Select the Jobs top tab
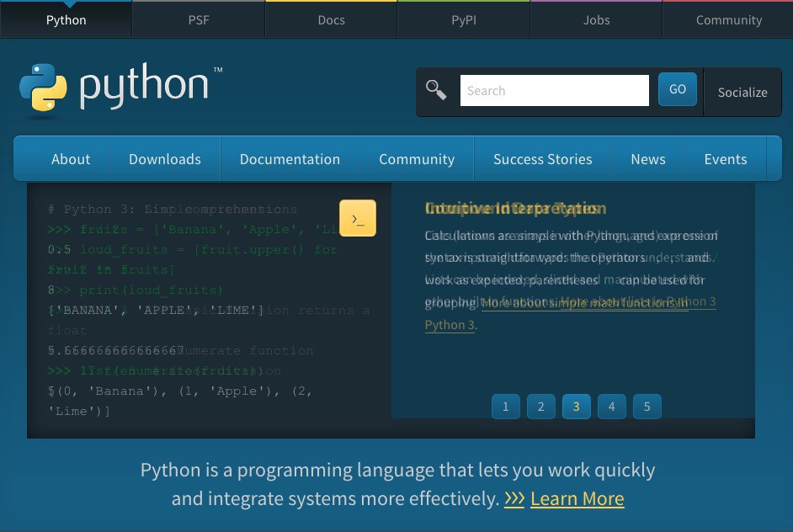 coord(596,20)
